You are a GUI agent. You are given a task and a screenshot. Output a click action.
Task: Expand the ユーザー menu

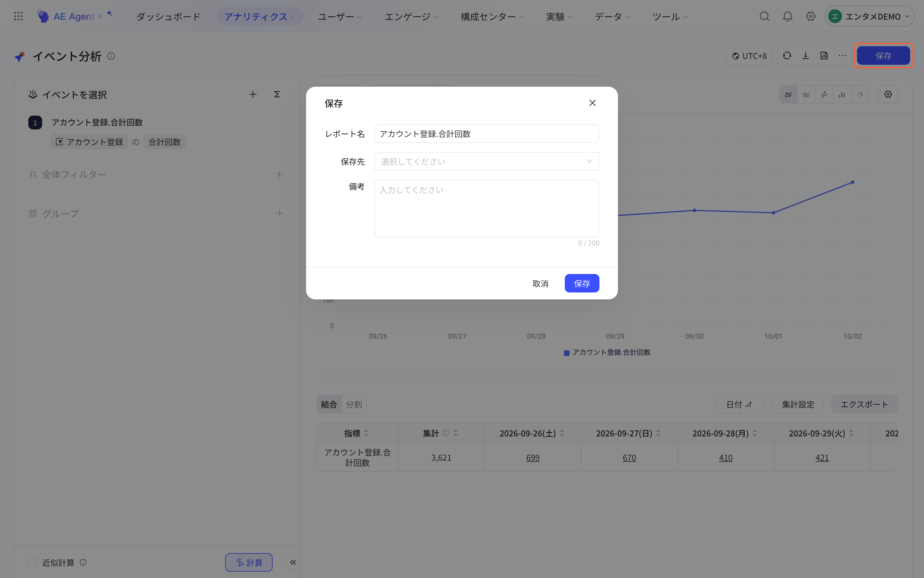click(340, 16)
